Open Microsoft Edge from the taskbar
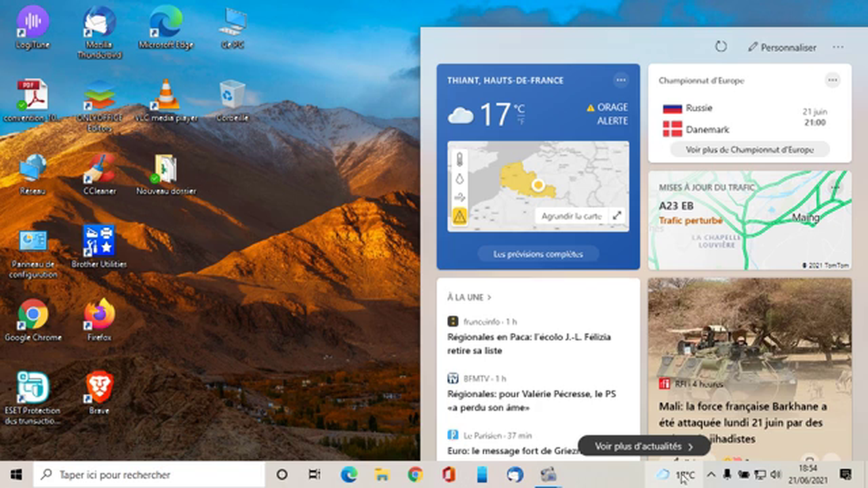The width and height of the screenshot is (868, 488). click(349, 474)
